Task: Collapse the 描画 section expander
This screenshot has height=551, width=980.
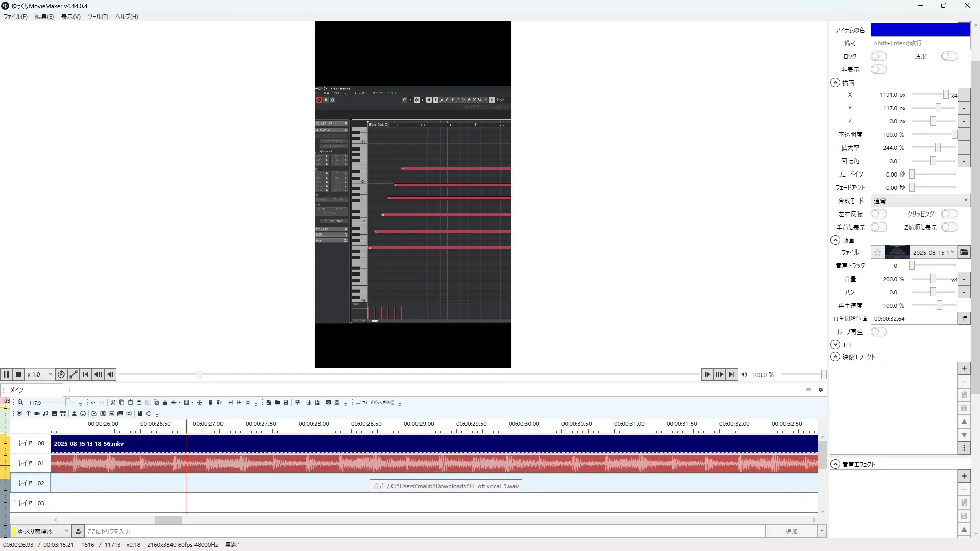Action: [x=836, y=83]
